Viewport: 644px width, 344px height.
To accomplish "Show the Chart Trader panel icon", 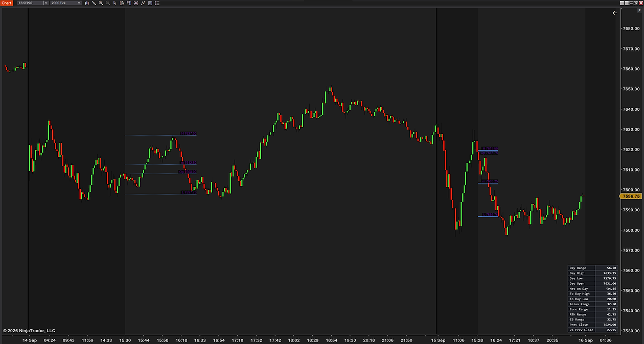I will 129,3.
